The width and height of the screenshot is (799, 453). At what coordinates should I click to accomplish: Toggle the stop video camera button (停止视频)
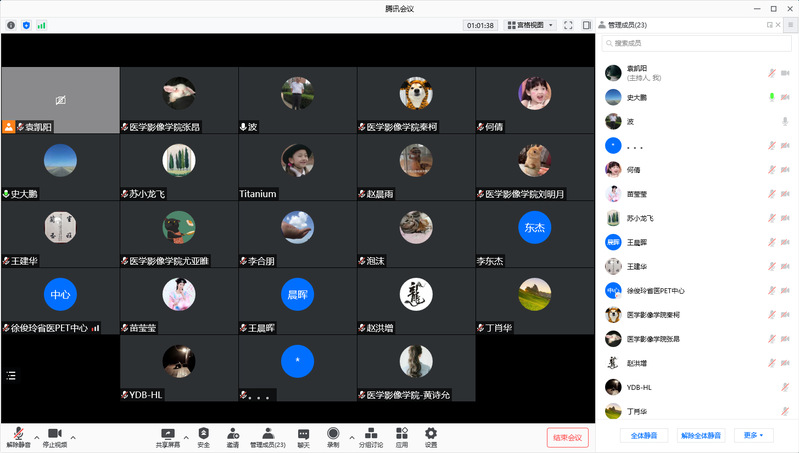click(54, 436)
